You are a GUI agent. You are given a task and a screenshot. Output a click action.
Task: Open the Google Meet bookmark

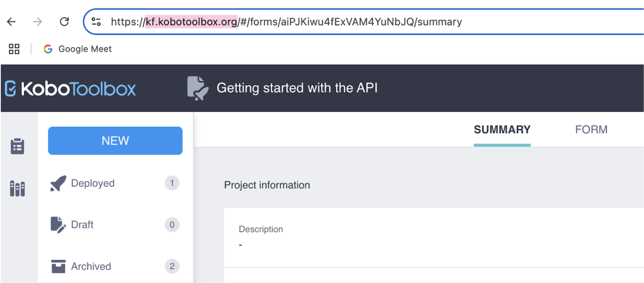pos(78,49)
